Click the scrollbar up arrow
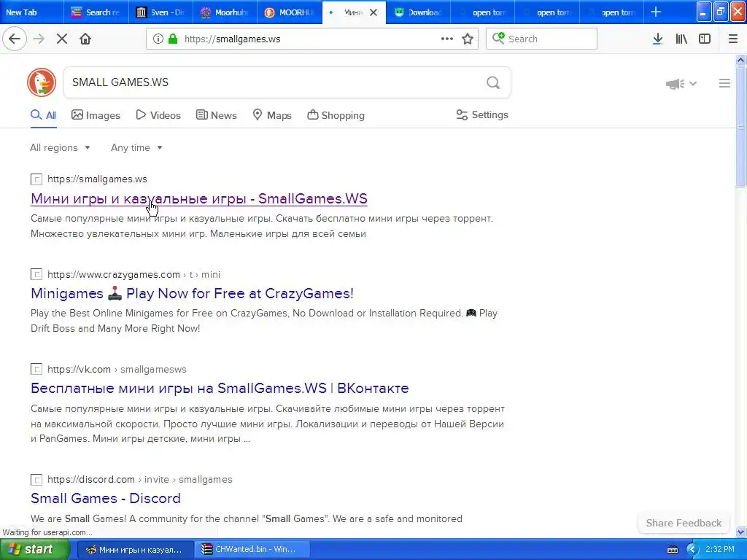This screenshot has width=747, height=560. coord(741,60)
